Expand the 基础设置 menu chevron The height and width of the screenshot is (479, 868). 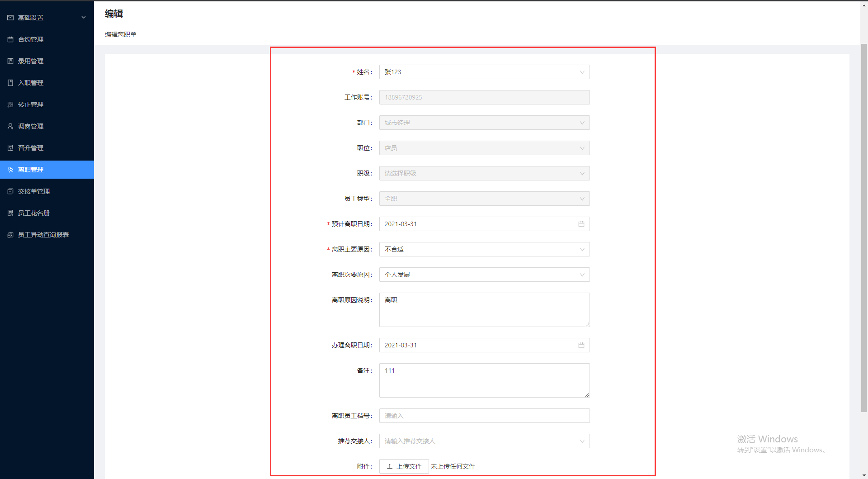pos(84,18)
